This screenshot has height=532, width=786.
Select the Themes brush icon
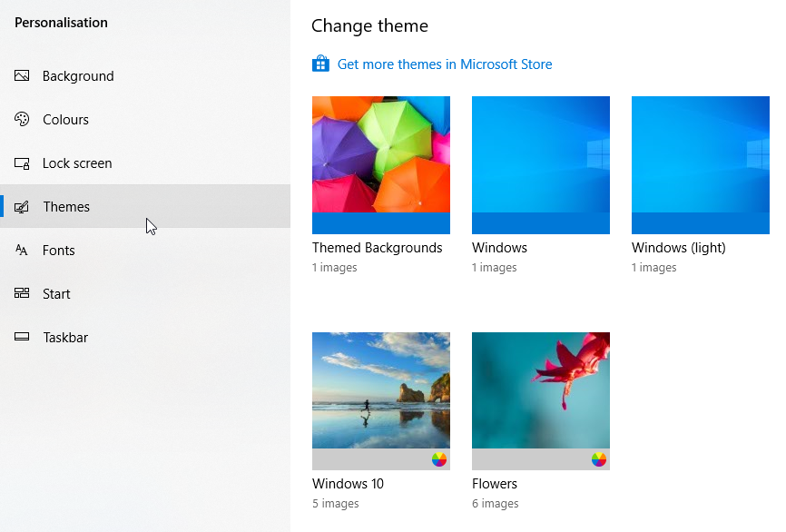pyautogui.click(x=21, y=207)
